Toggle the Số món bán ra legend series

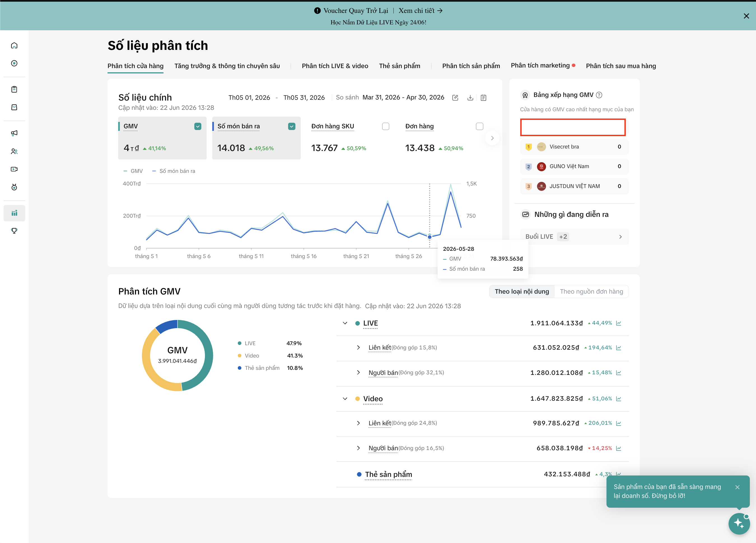174,171
